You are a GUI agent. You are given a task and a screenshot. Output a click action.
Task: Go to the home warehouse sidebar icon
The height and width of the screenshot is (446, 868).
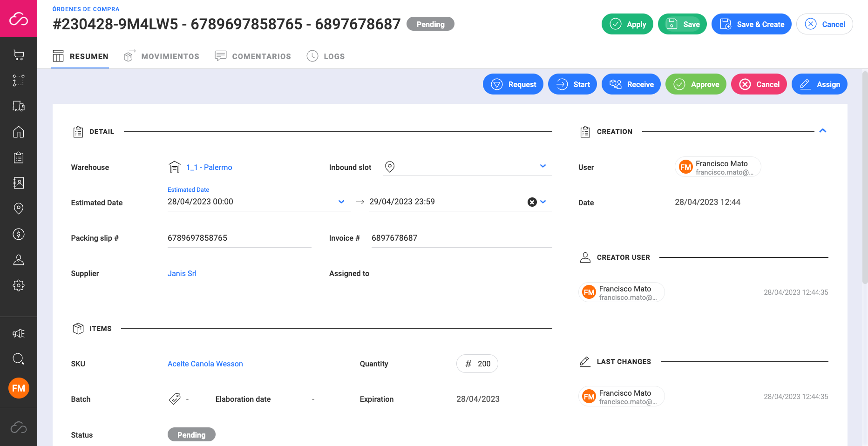(19, 132)
